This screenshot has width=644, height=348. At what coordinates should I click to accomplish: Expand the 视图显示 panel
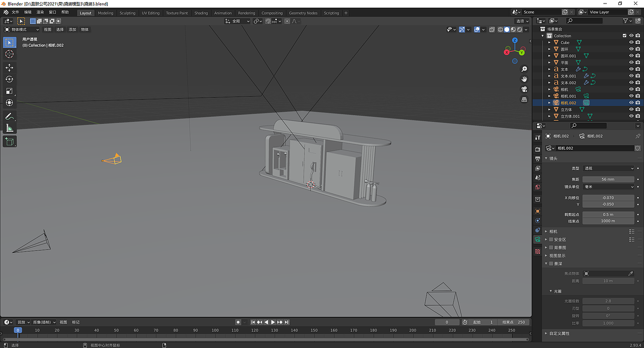tap(547, 255)
